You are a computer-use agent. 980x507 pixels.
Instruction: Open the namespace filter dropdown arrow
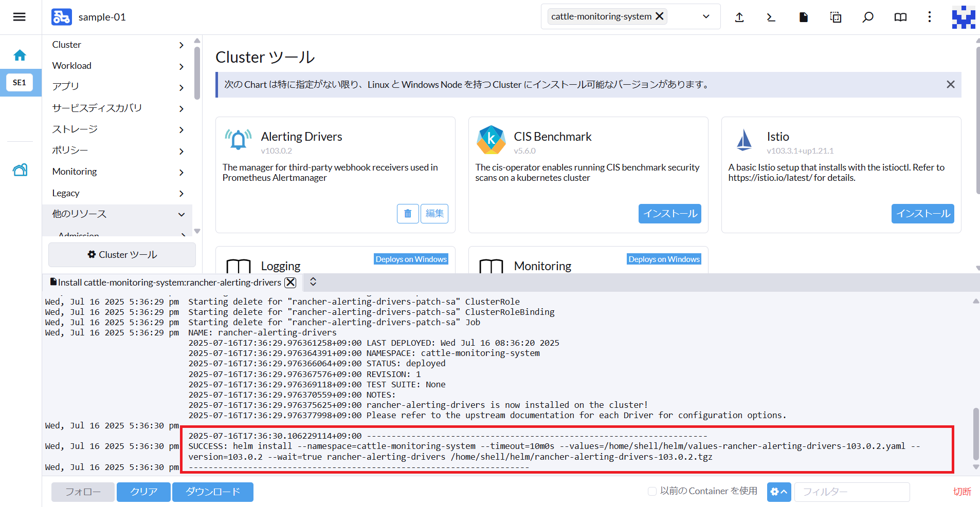[x=706, y=16]
